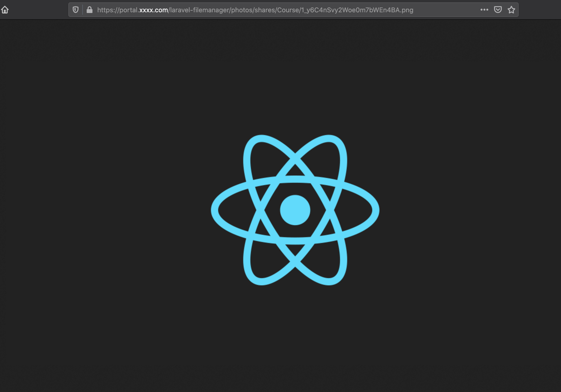Open the tracking protection shield panel
This screenshot has width=561, height=392.
tap(76, 10)
